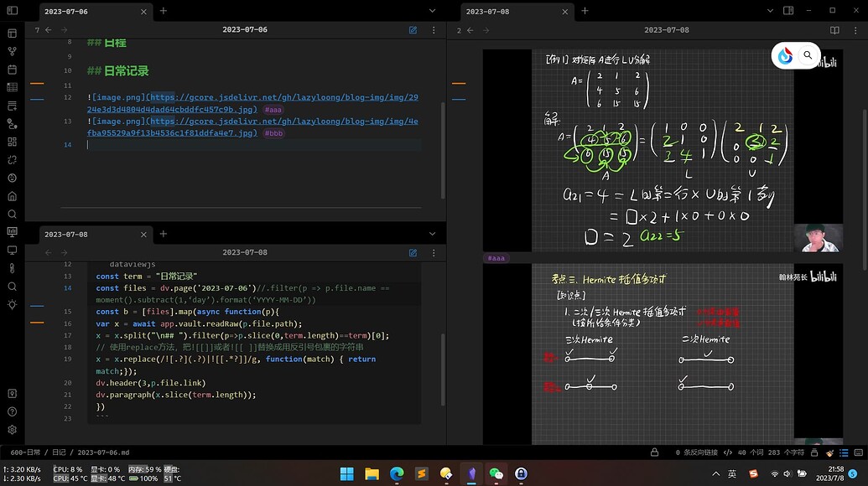868x486 pixels.
Task: Add new tab in bottom-left tab group
Action: pos(164,234)
